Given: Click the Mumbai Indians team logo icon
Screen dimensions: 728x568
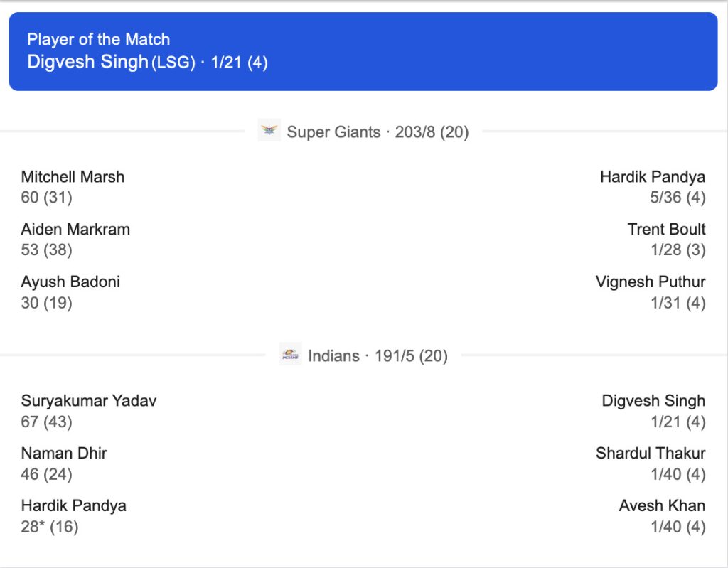Looking at the screenshot, I should click(290, 354).
